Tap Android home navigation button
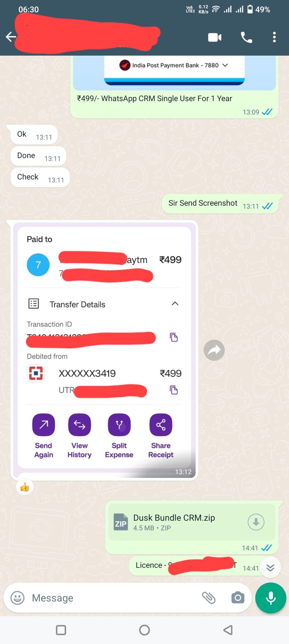Image resolution: width=289 pixels, height=644 pixels. pyautogui.click(x=144, y=630)
